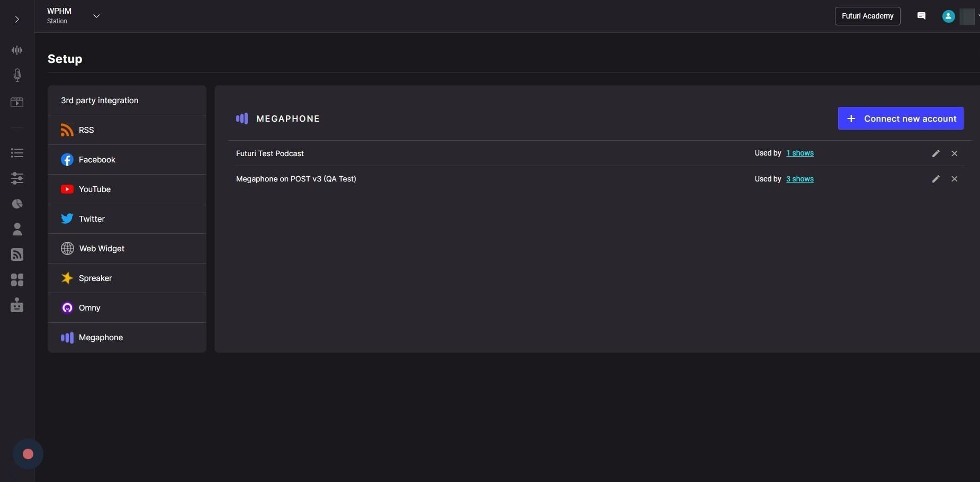Open the chat messages icon
This screenshot has height=482, width=980.
921,16
